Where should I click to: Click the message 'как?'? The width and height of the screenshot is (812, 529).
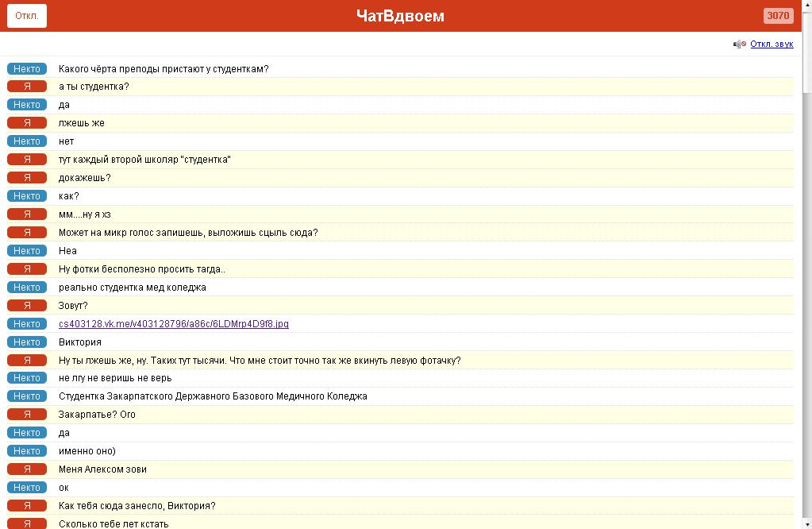(69, 196)
